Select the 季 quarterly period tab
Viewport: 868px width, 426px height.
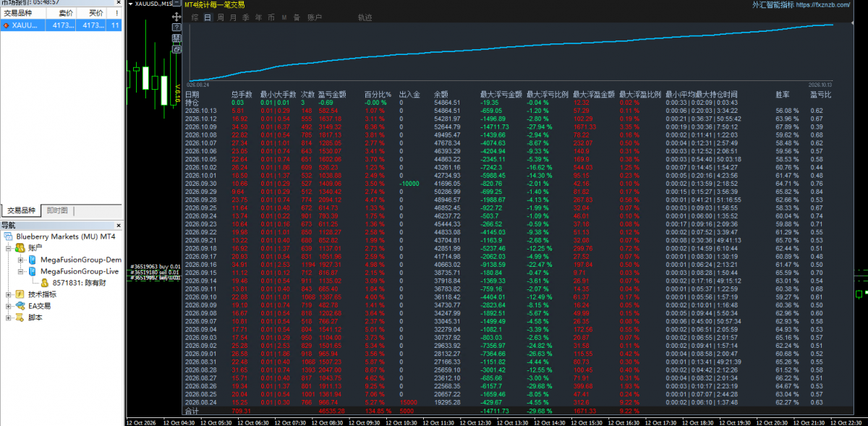click(246, 17)
